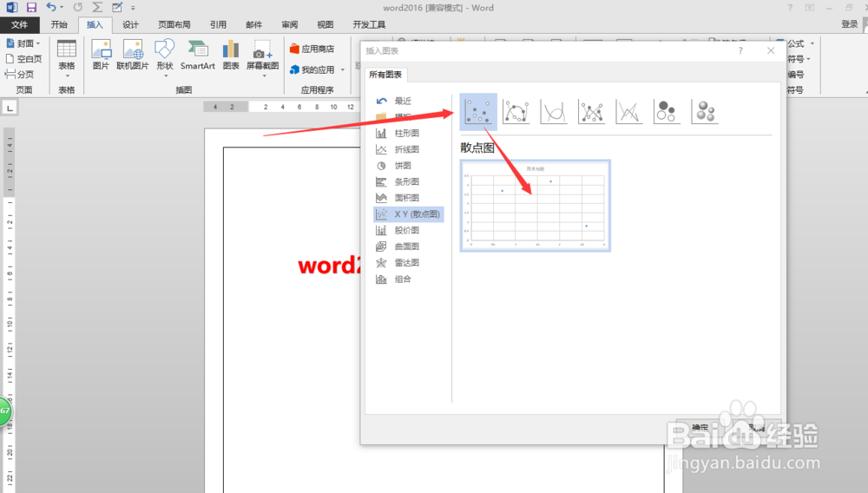Screen dimensions: 868x493
Task: Click the tab stop selector L box
Action: pyautogui.click(x=10, y=108)
